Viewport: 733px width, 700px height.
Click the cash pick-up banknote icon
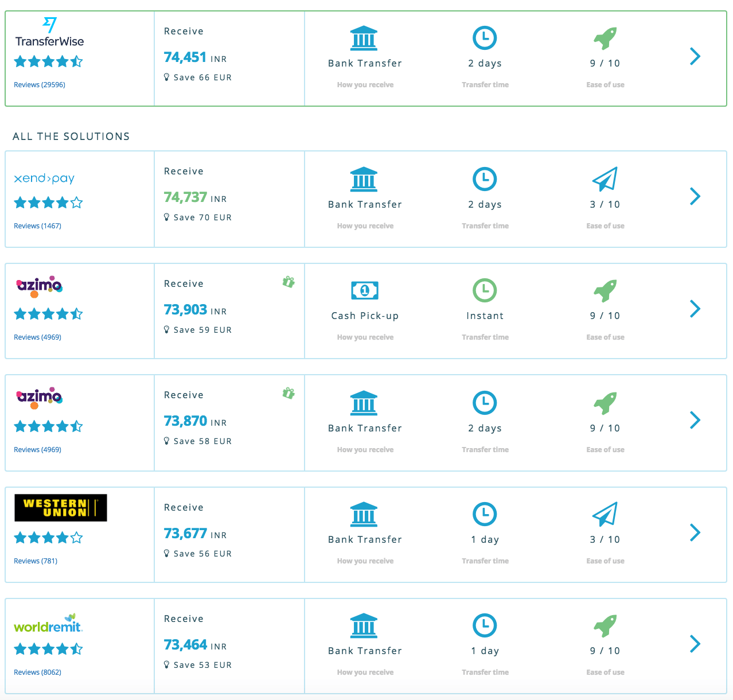(x=365, y=290)
